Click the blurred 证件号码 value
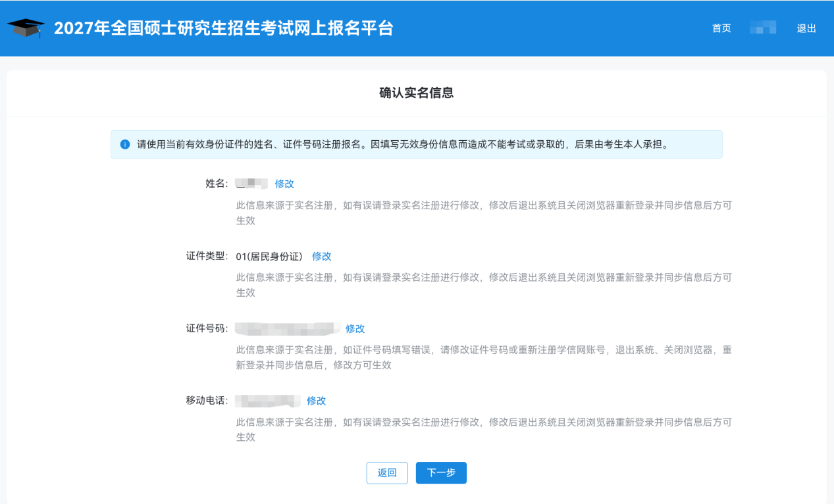Viewport: 834px width, 504px height. [x=288, y=328]
